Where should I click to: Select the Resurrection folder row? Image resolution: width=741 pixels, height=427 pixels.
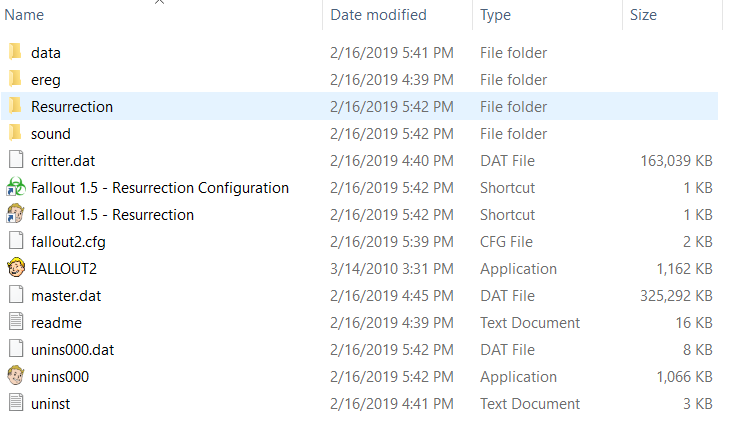tap(360, 106)
